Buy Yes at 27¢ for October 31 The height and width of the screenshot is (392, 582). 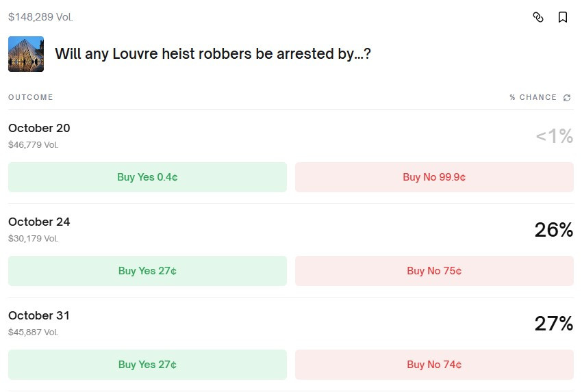(x=147, y=365)
